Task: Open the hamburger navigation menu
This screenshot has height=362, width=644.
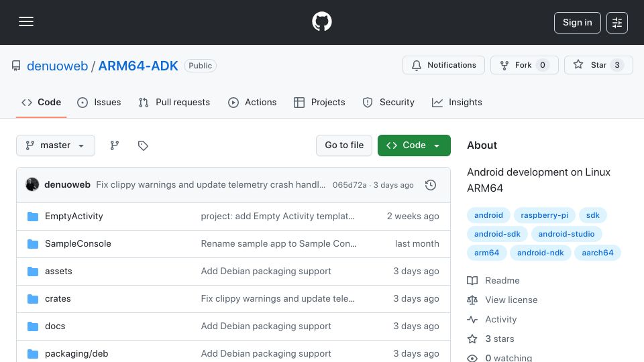Action: tap(26, 21)
